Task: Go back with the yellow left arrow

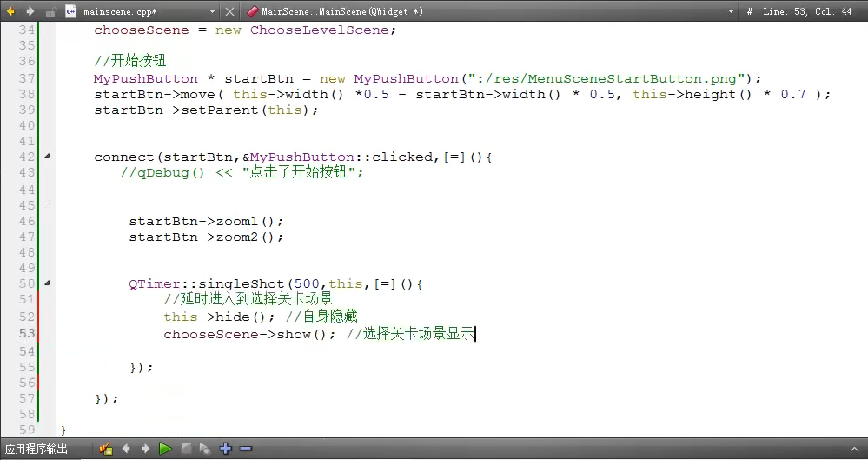Action: 10,11
